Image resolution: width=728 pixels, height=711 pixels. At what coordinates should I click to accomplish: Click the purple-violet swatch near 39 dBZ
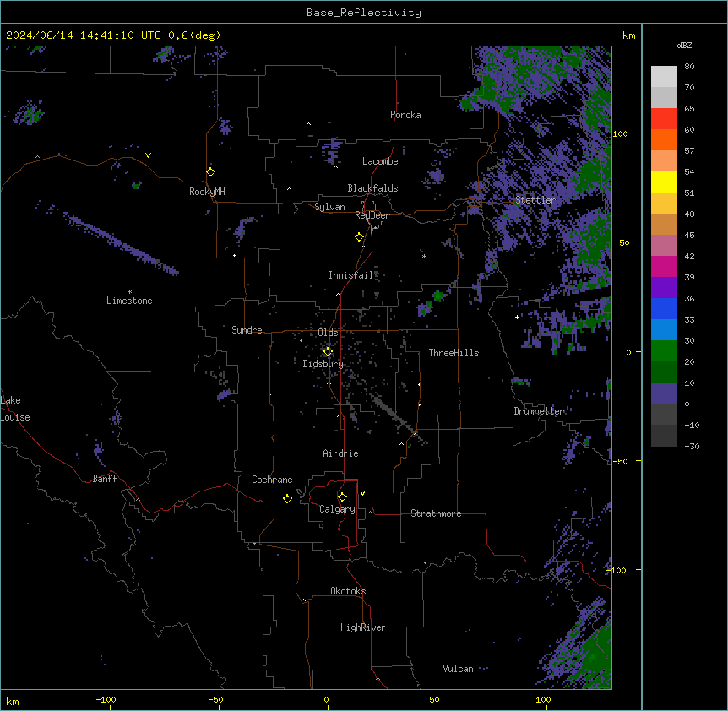point(664,287)
